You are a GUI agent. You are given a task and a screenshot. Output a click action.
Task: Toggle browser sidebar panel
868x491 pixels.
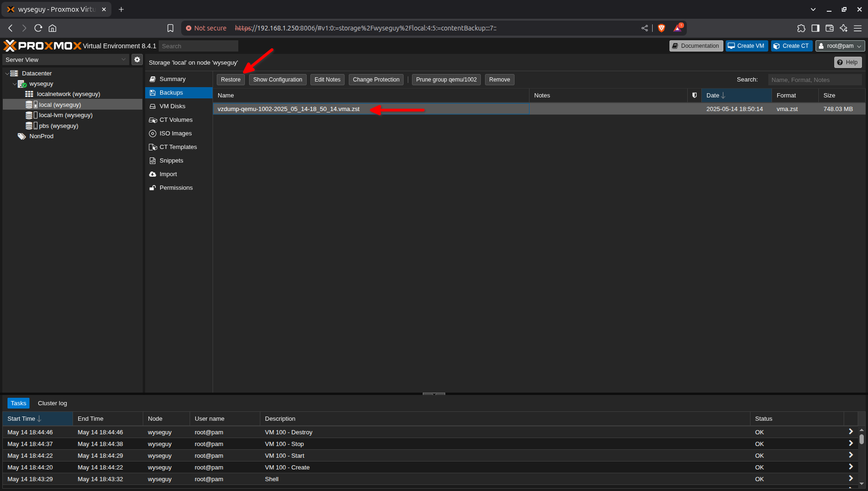click(x=815, y=28)
